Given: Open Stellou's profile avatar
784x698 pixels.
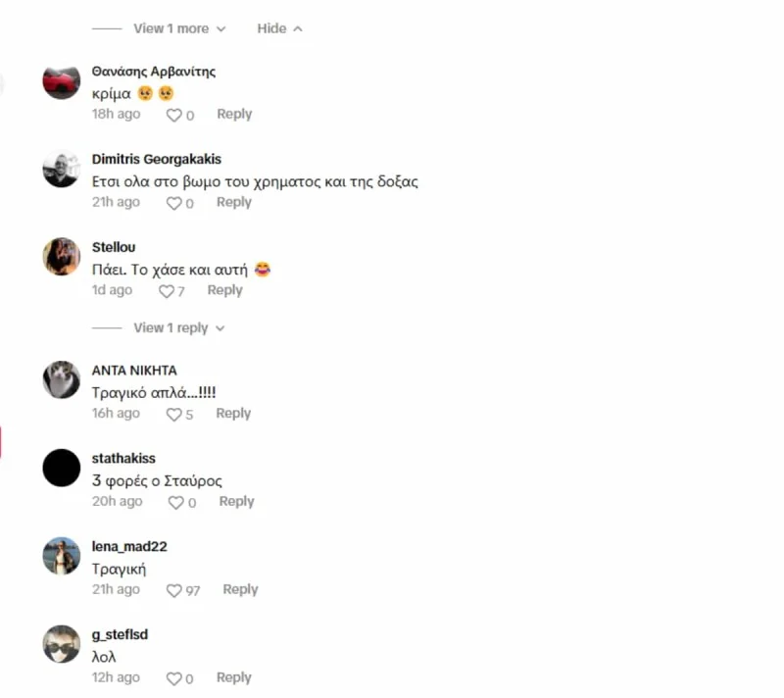Looking at the screenshot, I should click(x=62, y=257).
